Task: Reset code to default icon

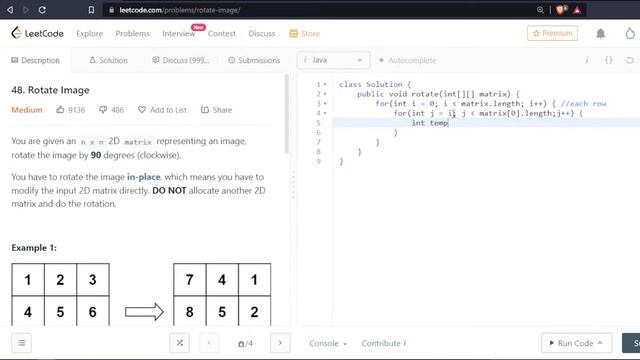Action: coord(630,60)
